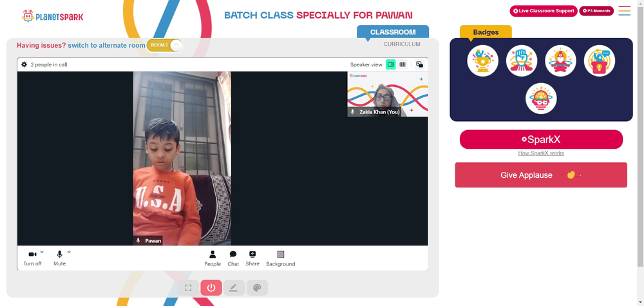The width and height of the screenshot is (644, 306).
Task: Open the Badges tab
Action: click(486, 32)
